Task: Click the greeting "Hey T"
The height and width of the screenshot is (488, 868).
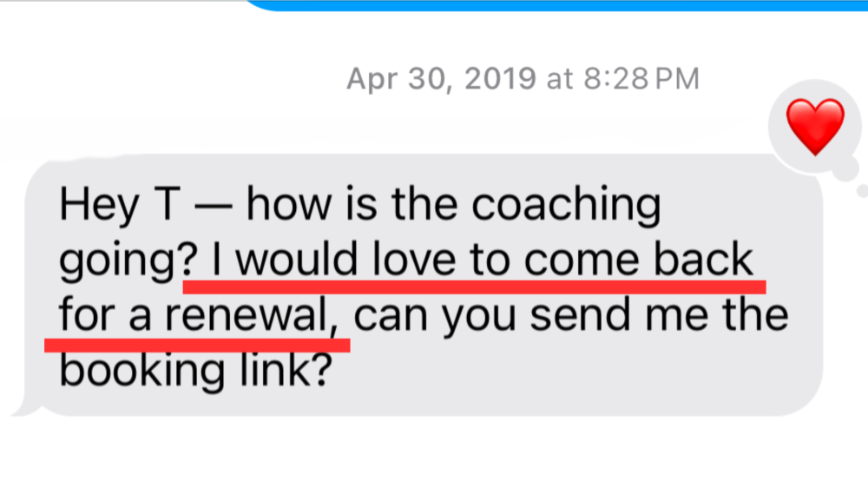Action: 111,207
